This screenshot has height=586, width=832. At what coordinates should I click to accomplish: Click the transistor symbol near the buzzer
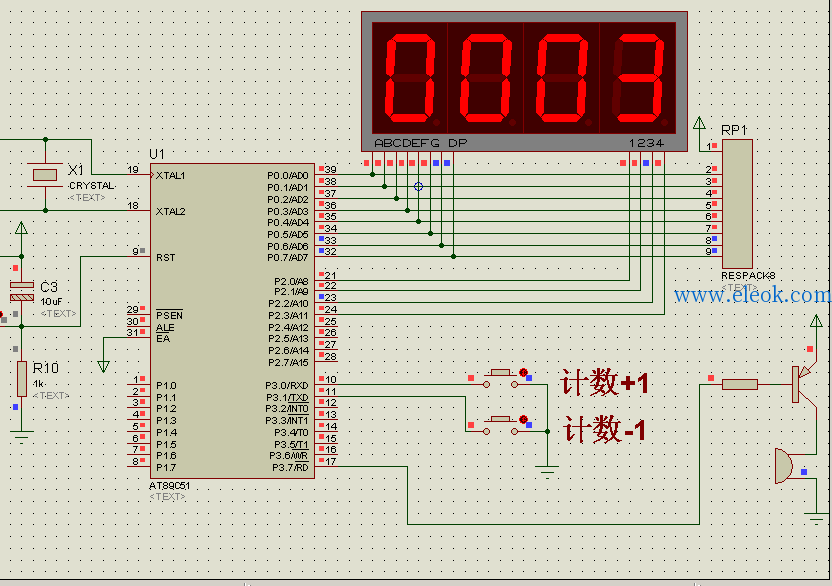[805, 384]
